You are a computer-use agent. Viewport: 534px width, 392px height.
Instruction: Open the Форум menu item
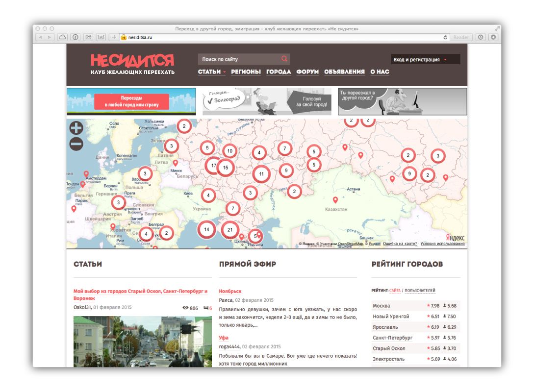(307, 72)
